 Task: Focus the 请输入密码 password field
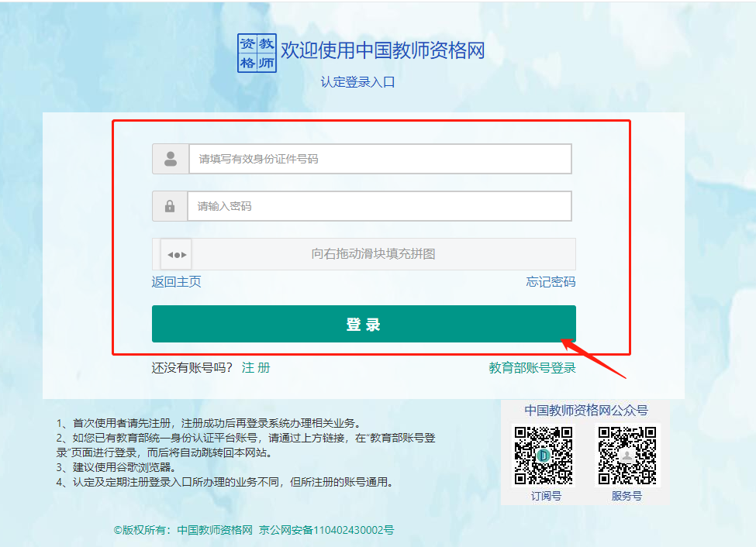(x=379, y=206)
